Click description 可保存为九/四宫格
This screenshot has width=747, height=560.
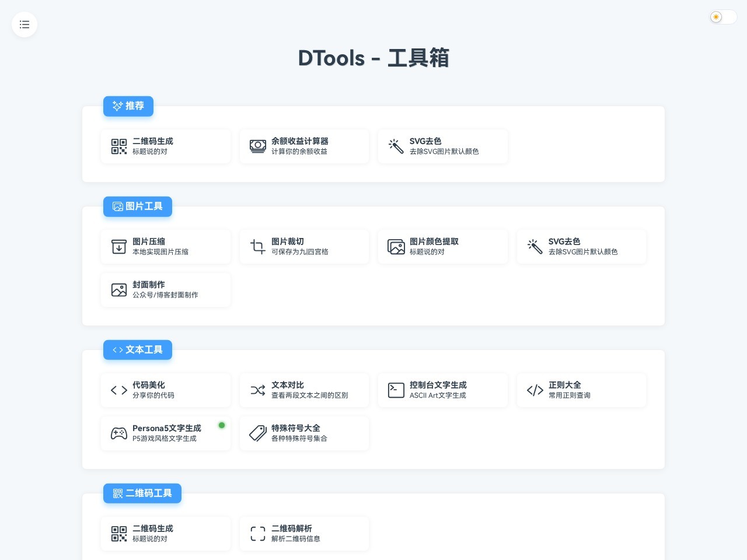[x=300, y=252]
